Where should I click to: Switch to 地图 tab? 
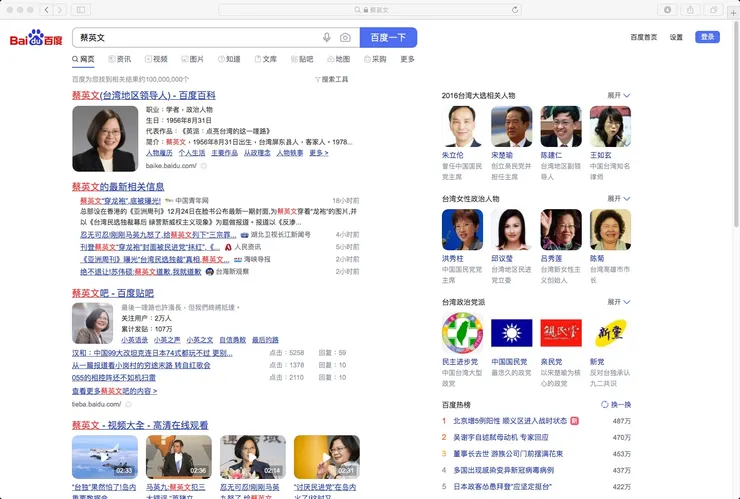pyautogui.click(x=338, y=59)
